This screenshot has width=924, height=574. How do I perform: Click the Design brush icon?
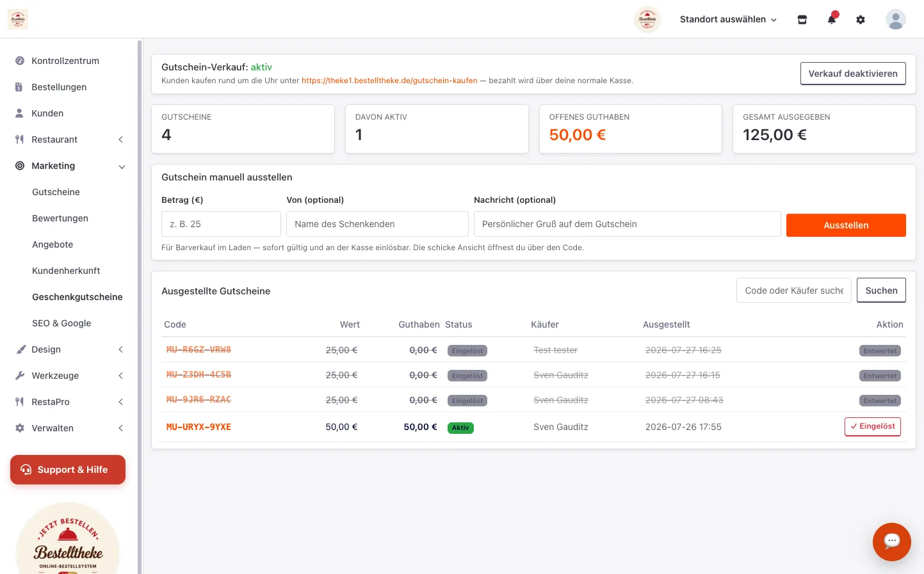[x=20, y=349]
